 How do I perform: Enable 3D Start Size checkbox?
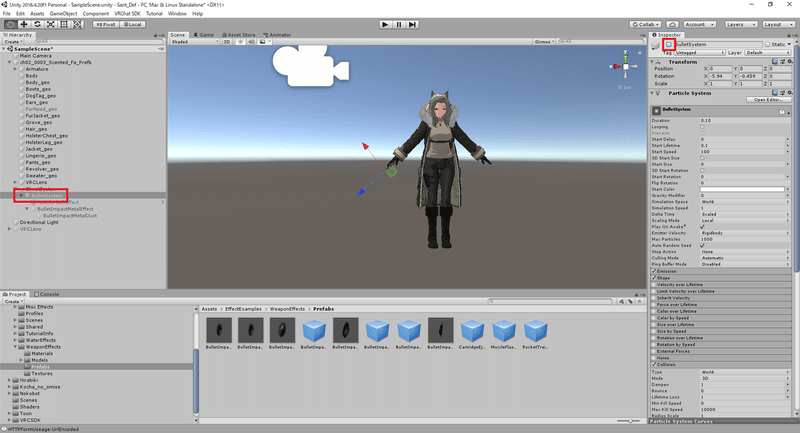702,158
